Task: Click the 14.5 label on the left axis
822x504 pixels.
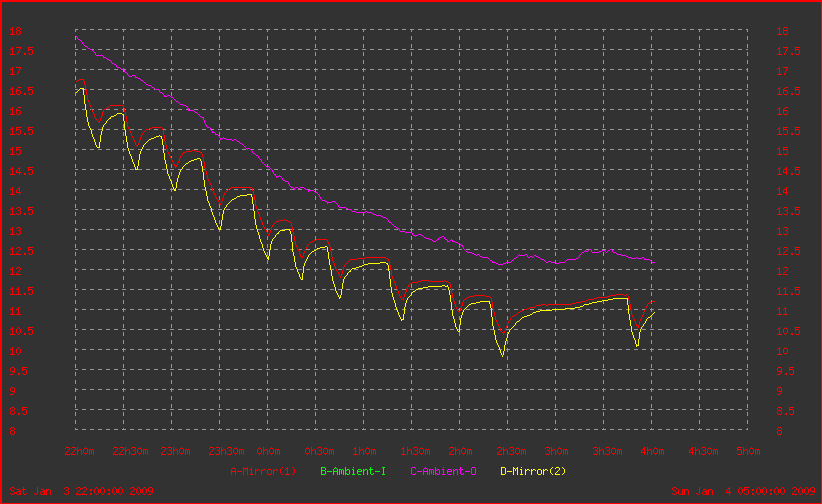Action: click(x=21, y=171)
